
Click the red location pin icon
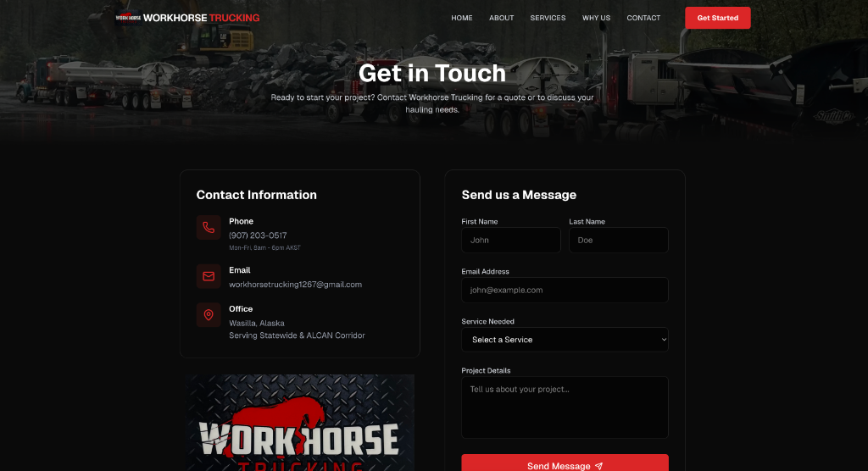click(209, 315)
